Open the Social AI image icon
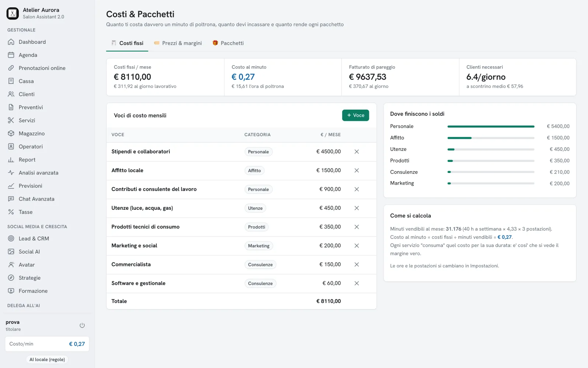 [11, 252]
